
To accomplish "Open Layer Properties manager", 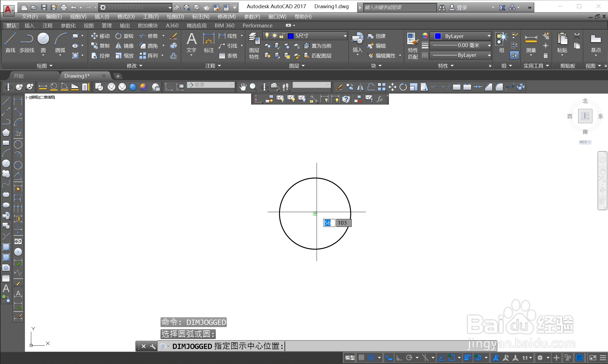I will tap(254, 45).
